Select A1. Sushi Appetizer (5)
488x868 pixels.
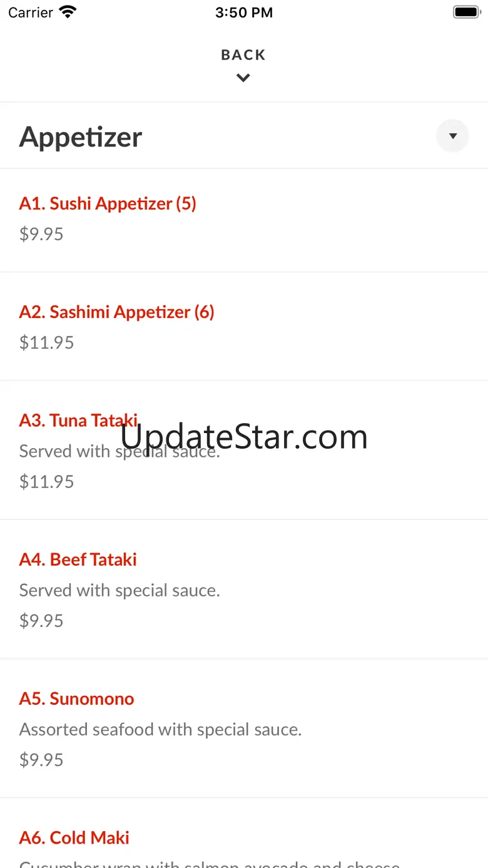coord(108,203)
